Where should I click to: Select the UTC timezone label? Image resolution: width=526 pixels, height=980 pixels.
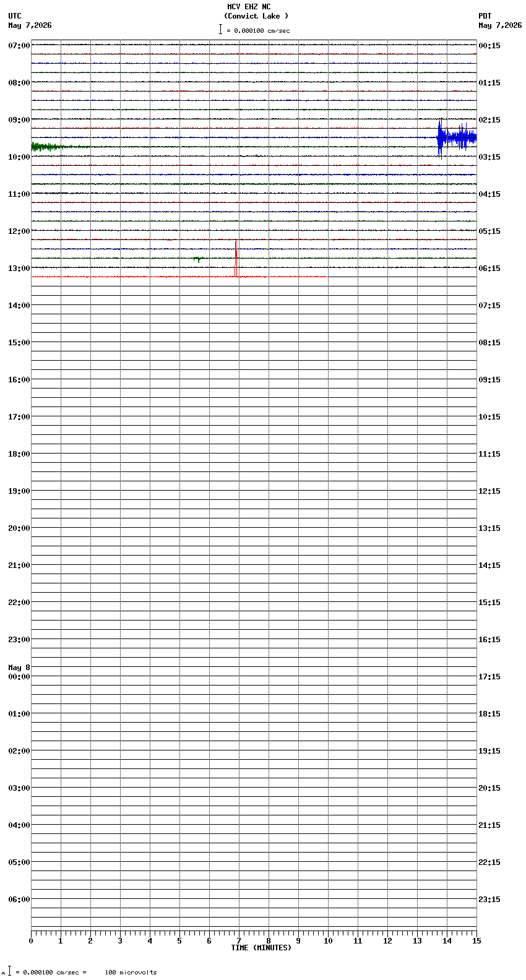[15, 16]
